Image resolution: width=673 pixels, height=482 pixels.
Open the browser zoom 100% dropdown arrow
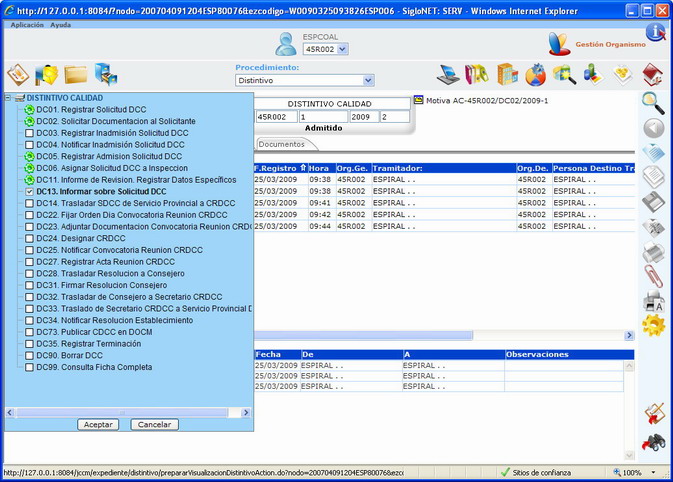654,473
